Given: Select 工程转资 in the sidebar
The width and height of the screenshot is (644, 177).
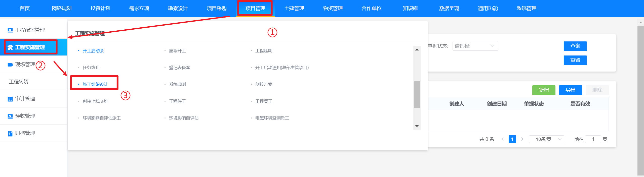Looking at the screenshot, I should pos(19,82).
